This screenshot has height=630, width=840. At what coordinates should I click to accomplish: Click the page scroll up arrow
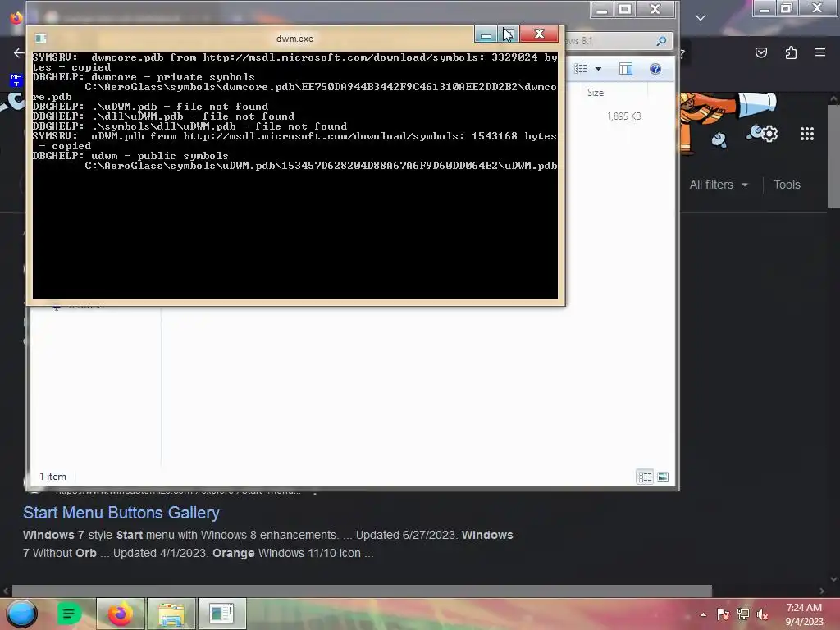click(833, 99)
